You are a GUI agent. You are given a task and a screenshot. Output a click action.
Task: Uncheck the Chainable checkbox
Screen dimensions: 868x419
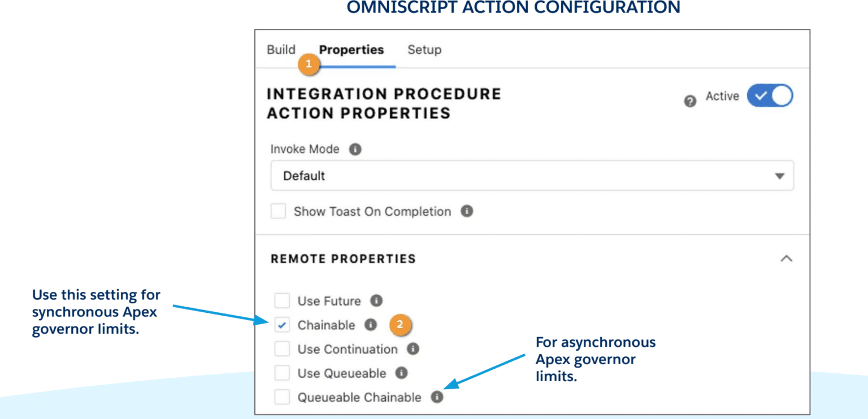[x=281, y=325]
